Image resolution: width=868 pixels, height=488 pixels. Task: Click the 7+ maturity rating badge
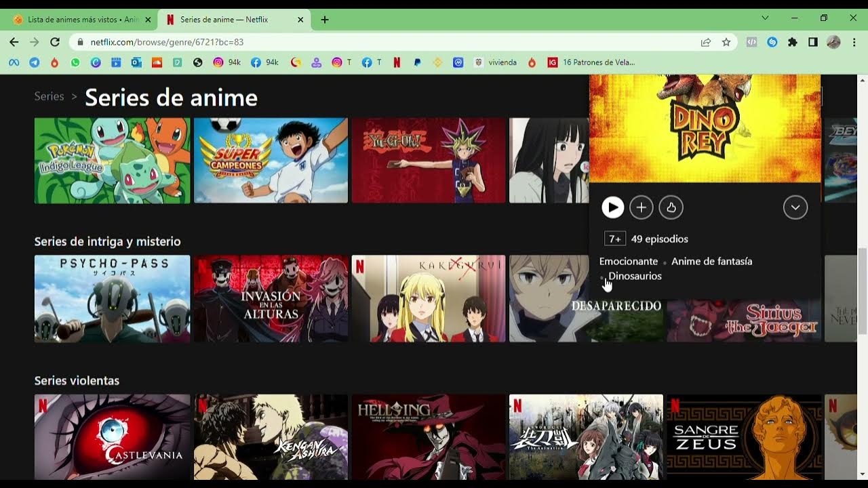click(x=615, y=239)
